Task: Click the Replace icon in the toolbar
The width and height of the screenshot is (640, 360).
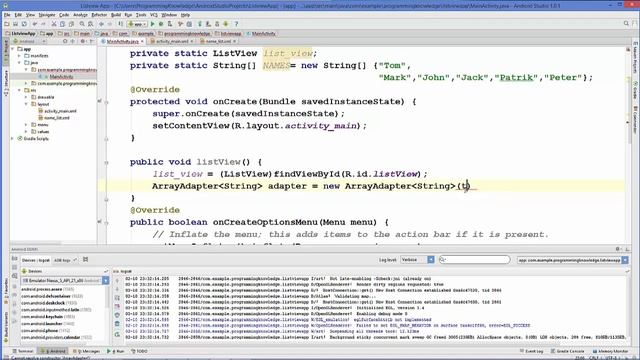Action: tap(91, 24)
